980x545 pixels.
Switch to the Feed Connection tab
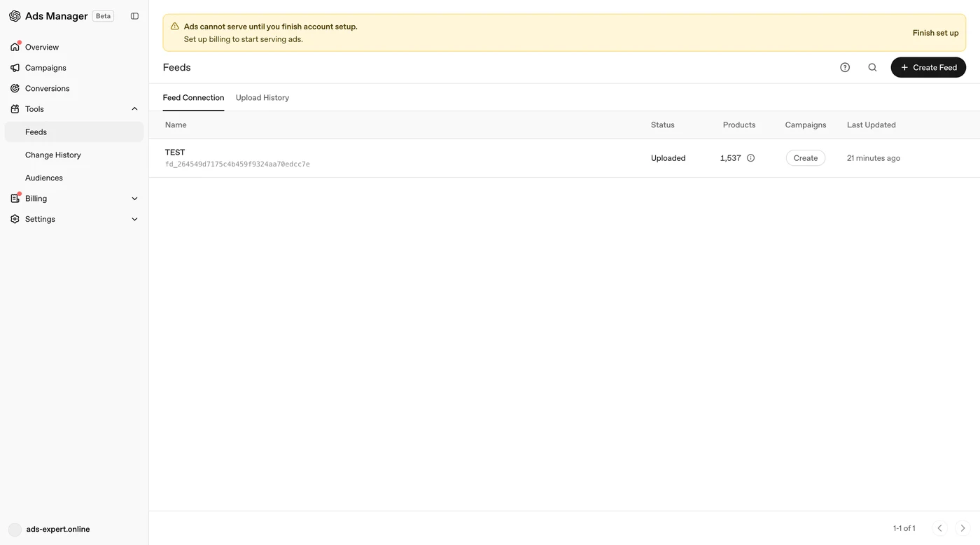(x=193, y=98)
